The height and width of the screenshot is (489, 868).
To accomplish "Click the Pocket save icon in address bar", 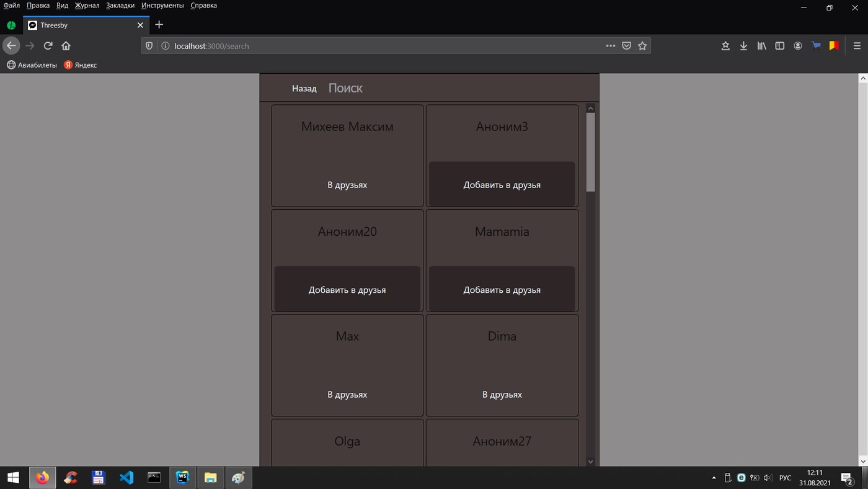I will [626, 46].
